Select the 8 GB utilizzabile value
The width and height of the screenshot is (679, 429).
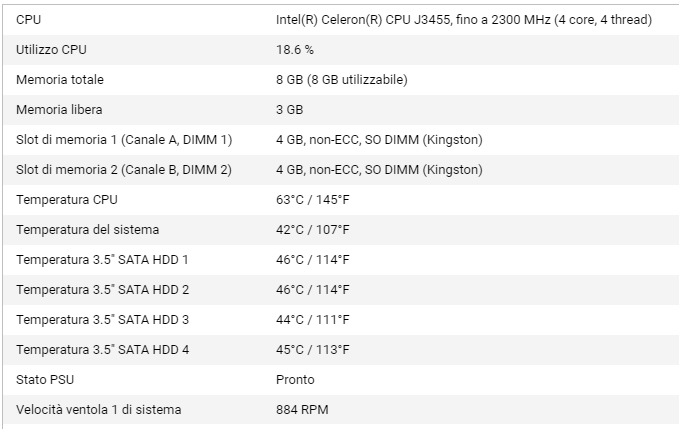pos(341,79)
